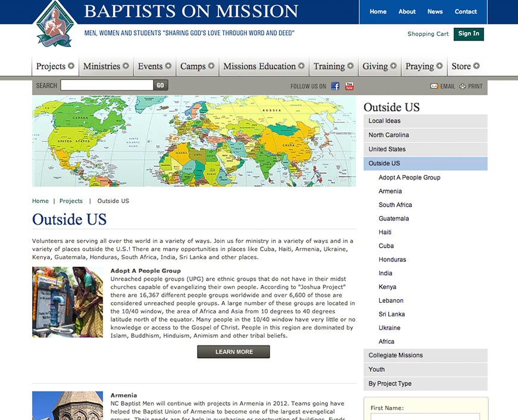Go to the News page

435,11
